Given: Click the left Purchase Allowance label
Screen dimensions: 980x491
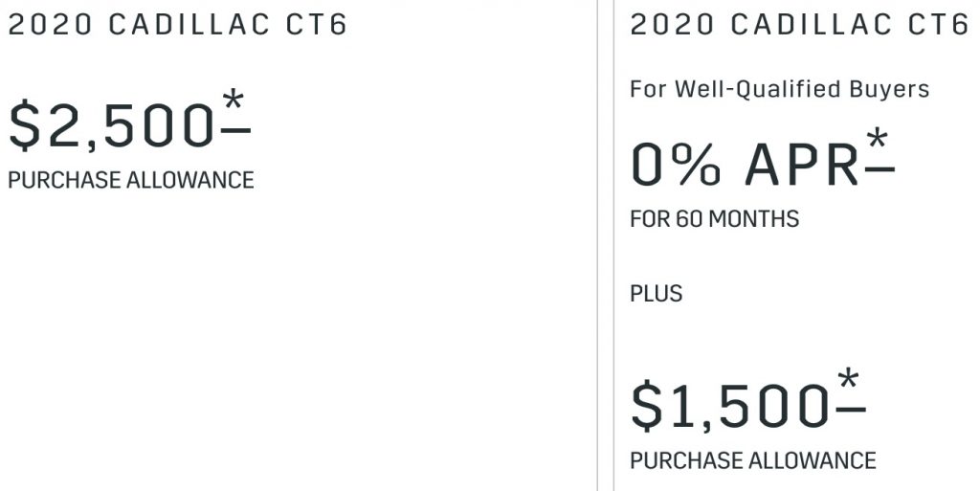Looking at the screenshot, I should (x=130, y=180).
